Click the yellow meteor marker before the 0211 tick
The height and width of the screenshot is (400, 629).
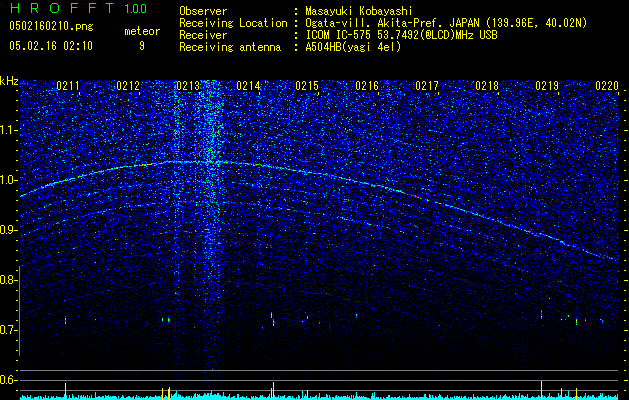click(65, 391)
